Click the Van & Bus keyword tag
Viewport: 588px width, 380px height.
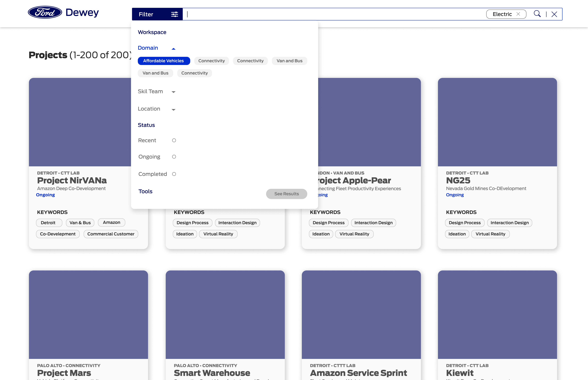click(80, 223)
